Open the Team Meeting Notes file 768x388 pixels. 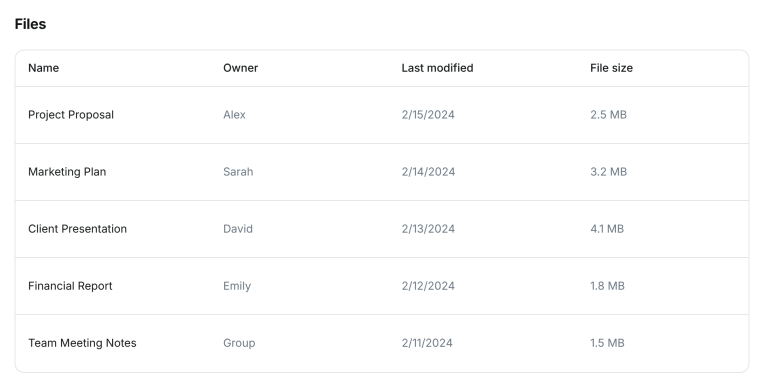click(x=82, y=343)
